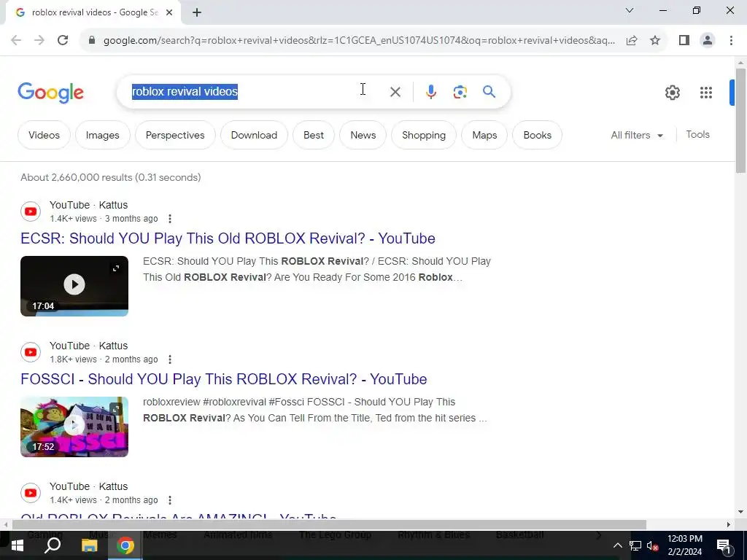Click Chrome icon in taskbar
Screen dimensions: 747x560
click(125, 545)
